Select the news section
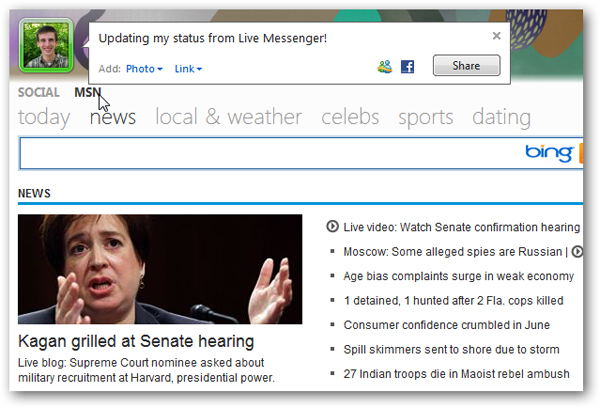This screenshot has width=600, height=408. pyautogui.click(x=112, y=117)
